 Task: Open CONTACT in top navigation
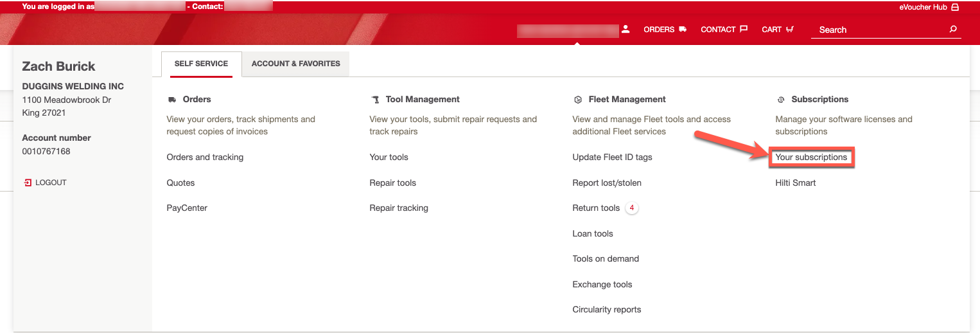point(718,30)
